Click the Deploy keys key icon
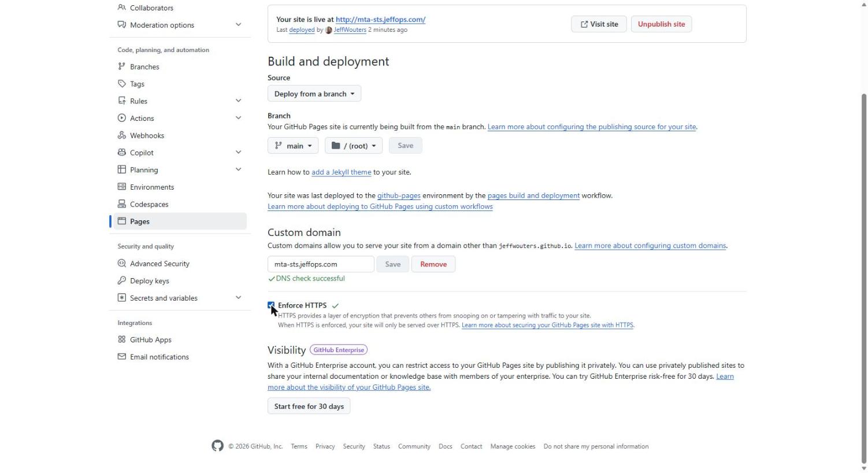 121,280
